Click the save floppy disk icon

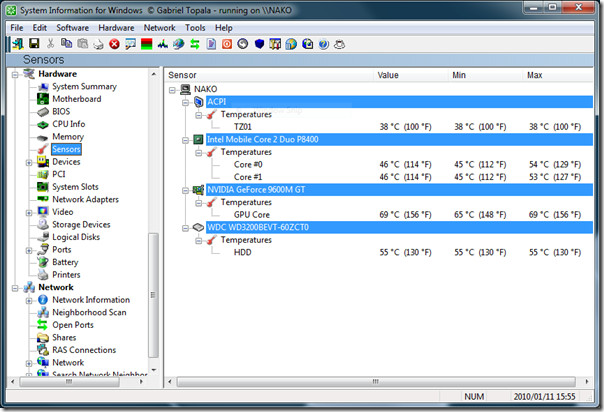34,44
